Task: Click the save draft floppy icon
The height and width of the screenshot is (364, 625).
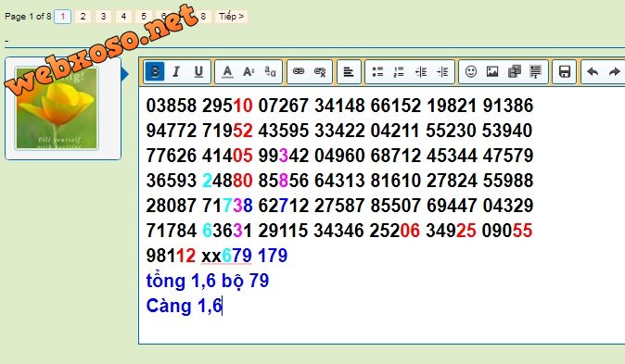Action: pos(565,72)
